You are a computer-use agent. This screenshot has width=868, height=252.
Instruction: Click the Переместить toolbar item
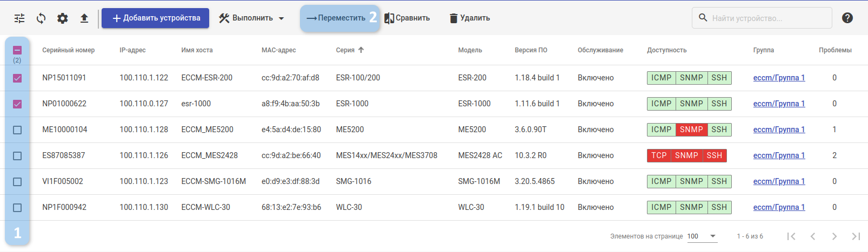coord(336,18)
